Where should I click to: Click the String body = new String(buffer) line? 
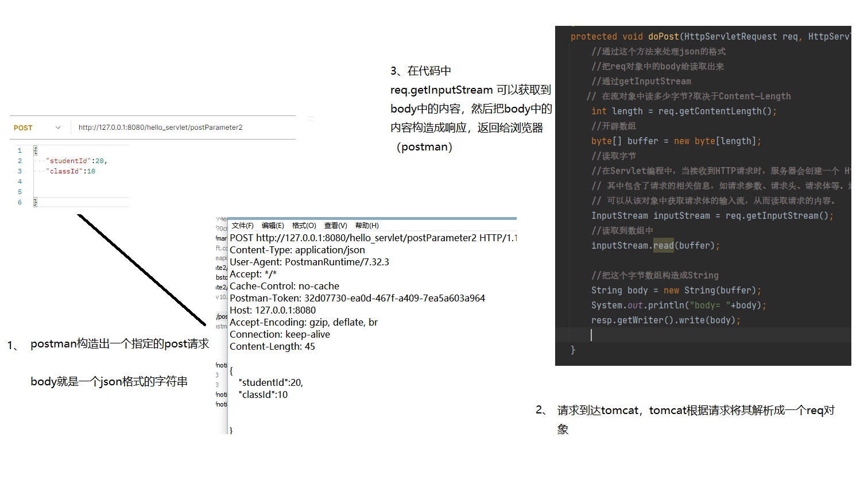coord(676,290)
